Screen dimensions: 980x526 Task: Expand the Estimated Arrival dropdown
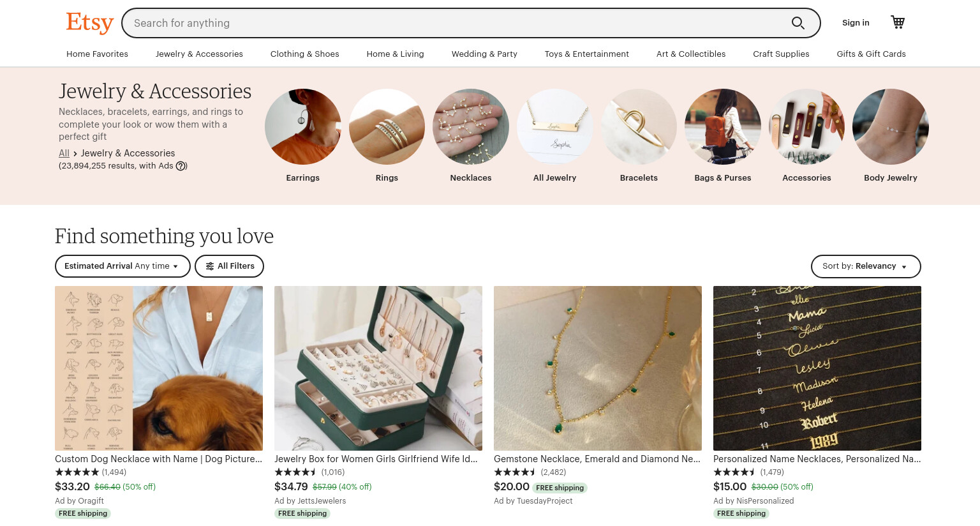tap(122, 266)
